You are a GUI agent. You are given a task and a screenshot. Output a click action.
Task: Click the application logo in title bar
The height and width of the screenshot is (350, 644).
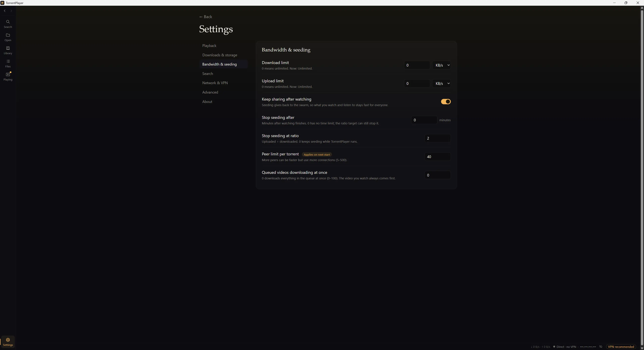(x=2, y=3)
